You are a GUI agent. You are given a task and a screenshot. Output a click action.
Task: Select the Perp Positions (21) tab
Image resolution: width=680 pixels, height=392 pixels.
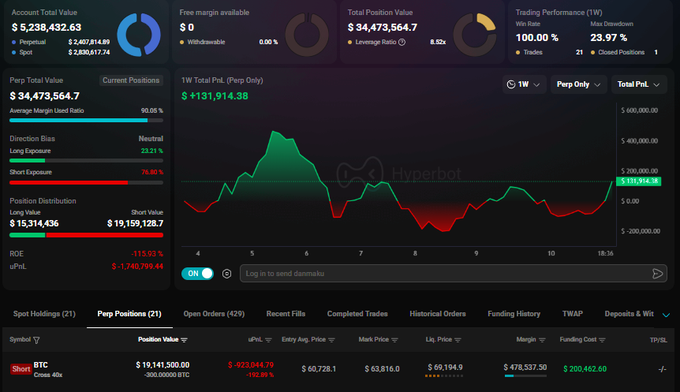(129, 314)
